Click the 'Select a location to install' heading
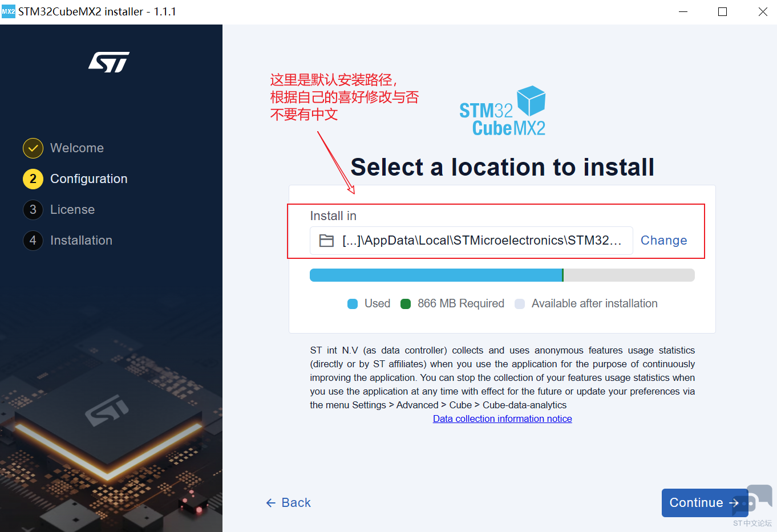This screenshot has height=532, width=777. (x=503, y=168)
